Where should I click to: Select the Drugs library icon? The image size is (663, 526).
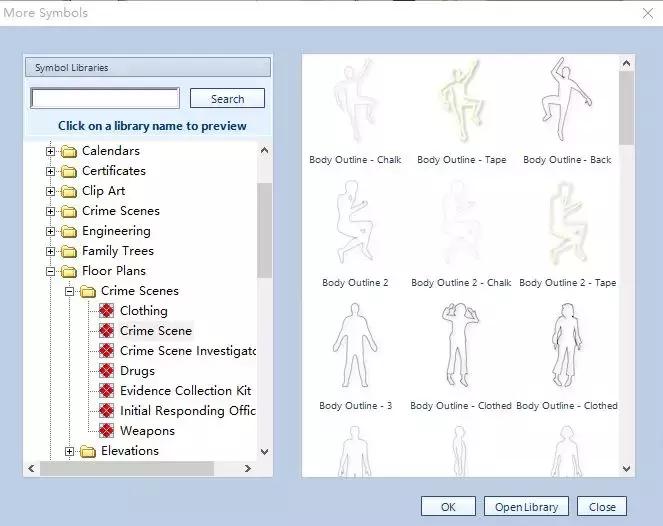pos(107,371)
